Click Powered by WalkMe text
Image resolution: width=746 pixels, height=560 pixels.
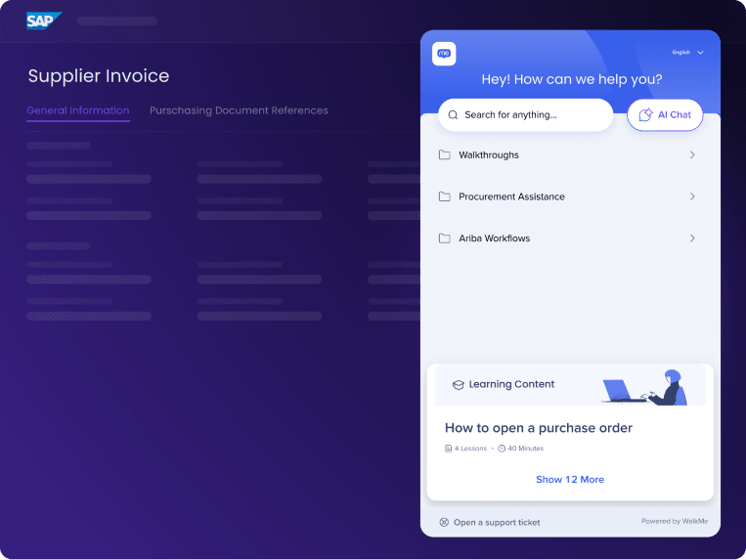coord(675,521)
